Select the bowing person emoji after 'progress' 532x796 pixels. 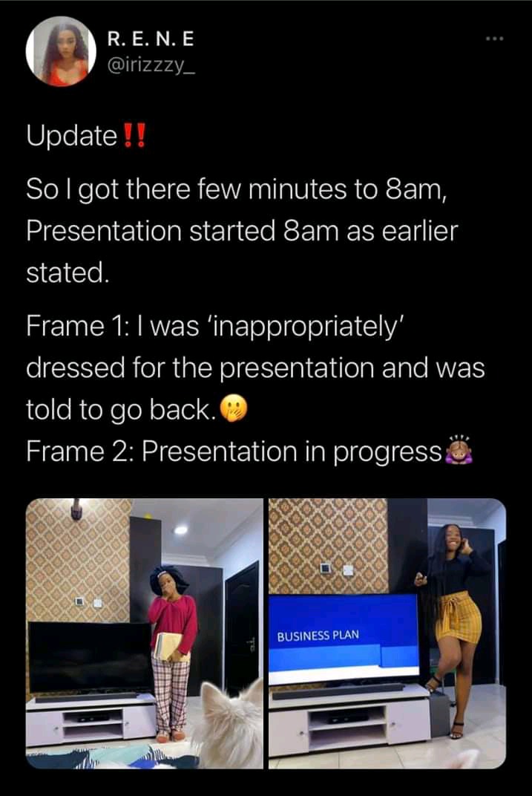point(459,450)
